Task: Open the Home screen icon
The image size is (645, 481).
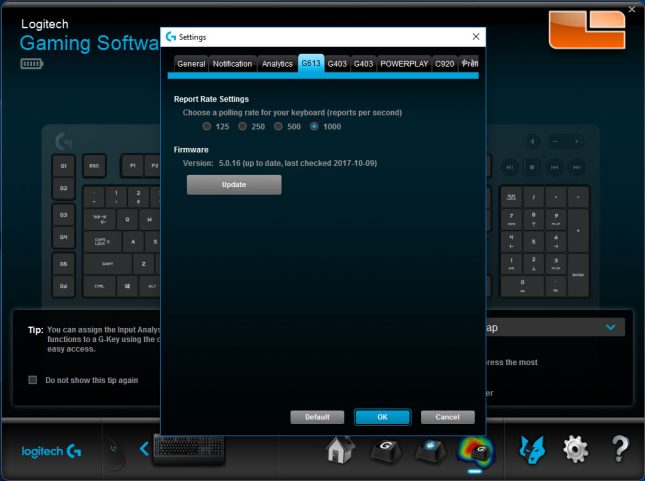Action: click(340, 450)
